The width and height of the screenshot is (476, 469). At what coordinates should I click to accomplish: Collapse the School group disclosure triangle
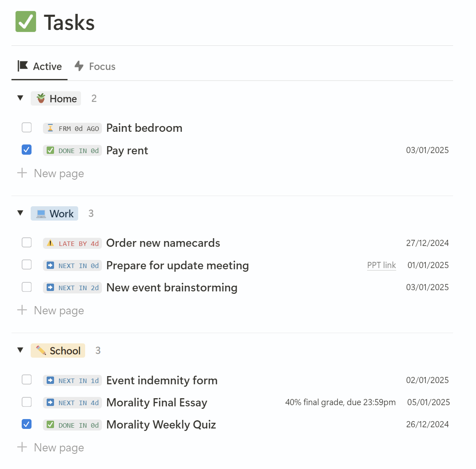pos(20,350)
